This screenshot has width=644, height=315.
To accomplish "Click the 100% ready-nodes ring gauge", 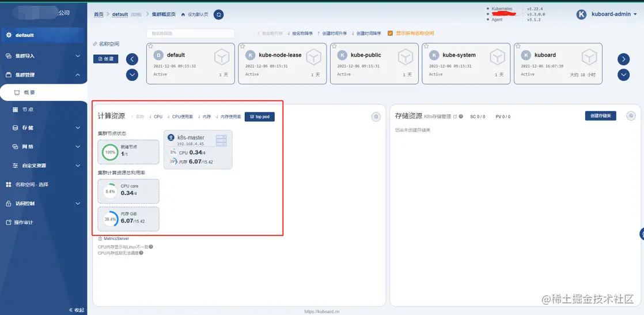I will tap(110, 152).
